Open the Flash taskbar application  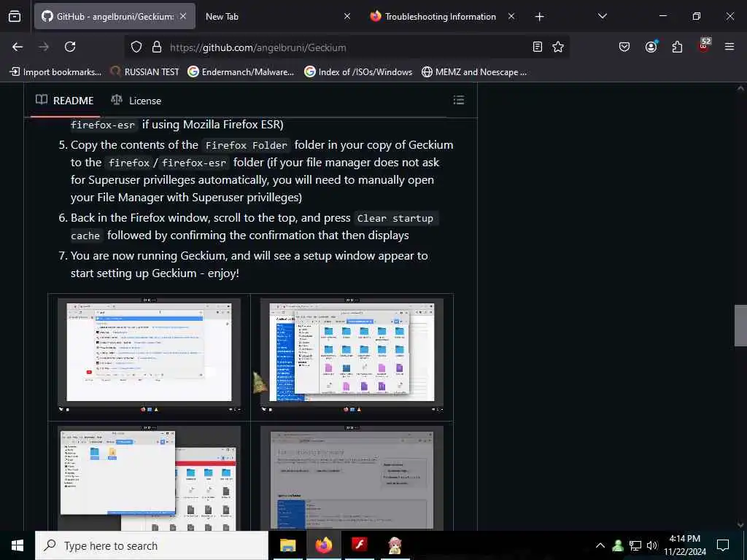tap(359, 545)
